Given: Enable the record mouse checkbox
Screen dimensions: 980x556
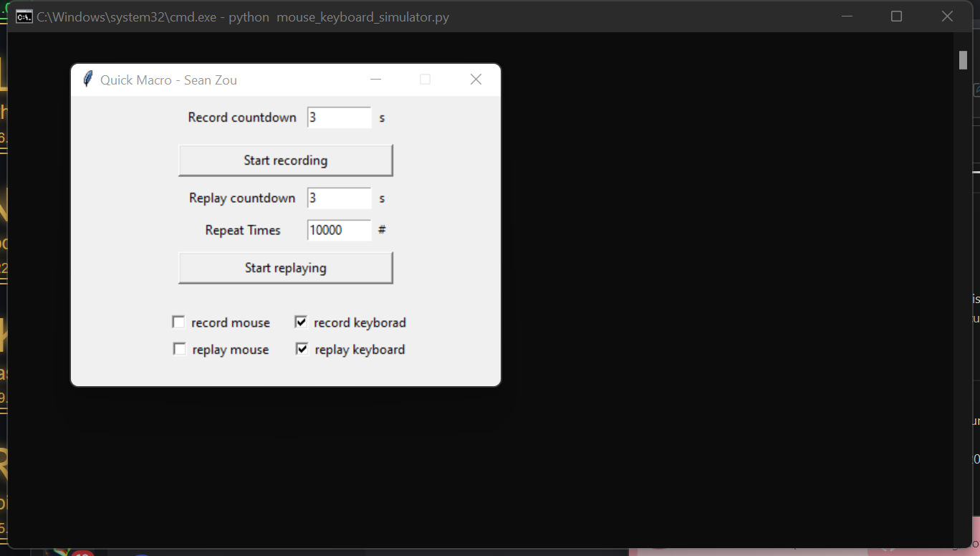Looking at the screenshot, I should tap(179, 322).
